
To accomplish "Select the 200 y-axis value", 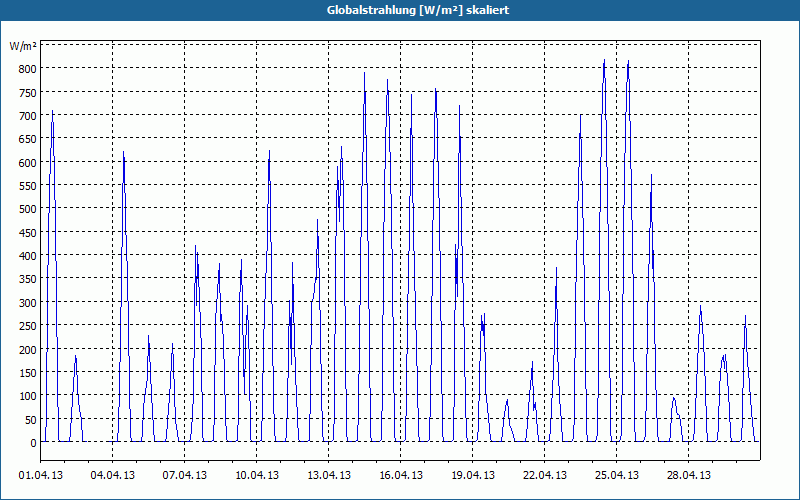I will click(x=27, y=350).
